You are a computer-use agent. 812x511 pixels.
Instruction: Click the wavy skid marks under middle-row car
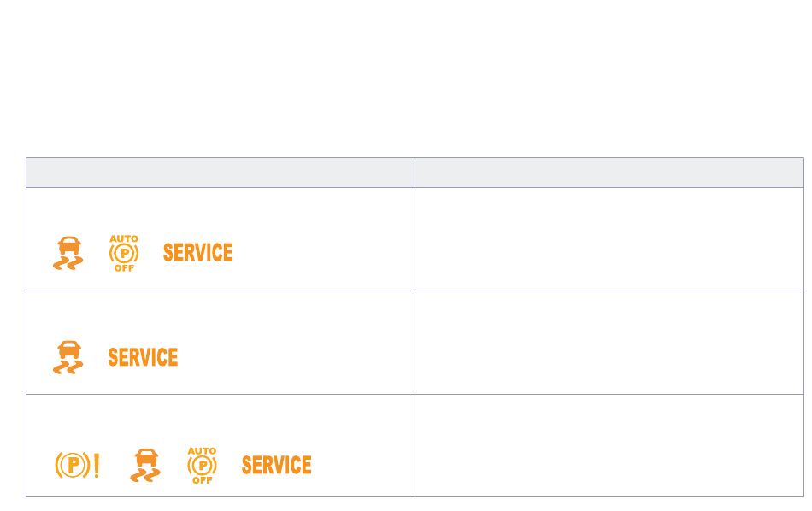pyautogui.click(x=68, y=367)
